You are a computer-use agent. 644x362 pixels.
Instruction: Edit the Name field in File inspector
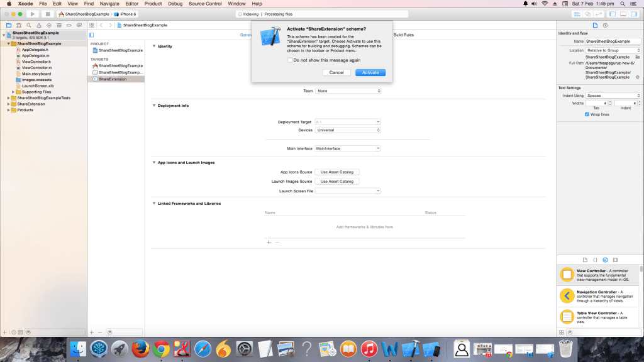[613, 41]
